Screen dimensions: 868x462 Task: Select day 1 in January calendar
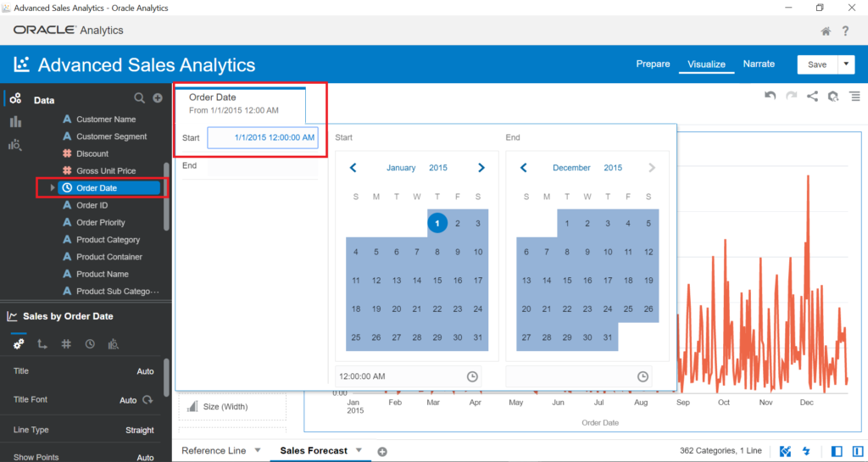[437, 223]
